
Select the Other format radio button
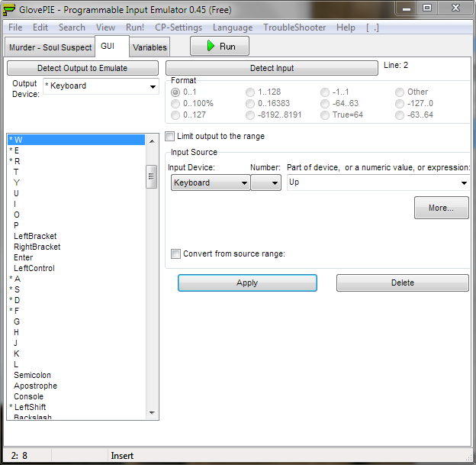click(400, 92)
